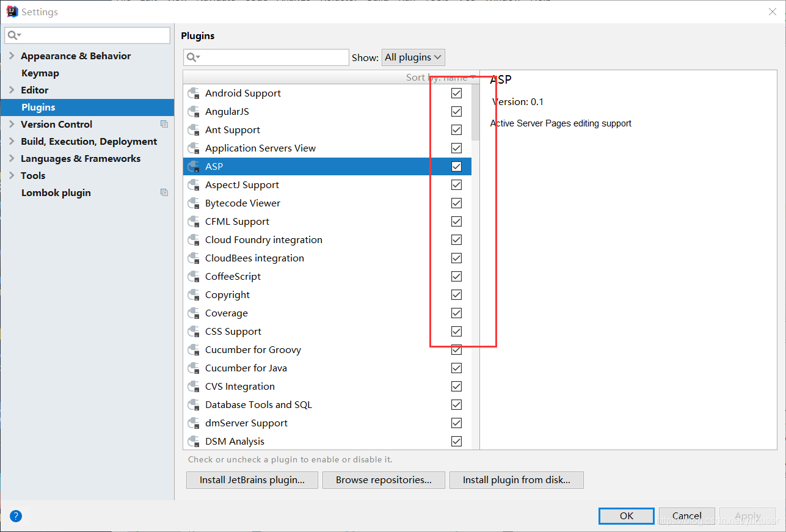This screenshot has width=786, height=532.
Task: Click the Bytecode Viewer plugin icon
Action: click(x=194, y=203)
